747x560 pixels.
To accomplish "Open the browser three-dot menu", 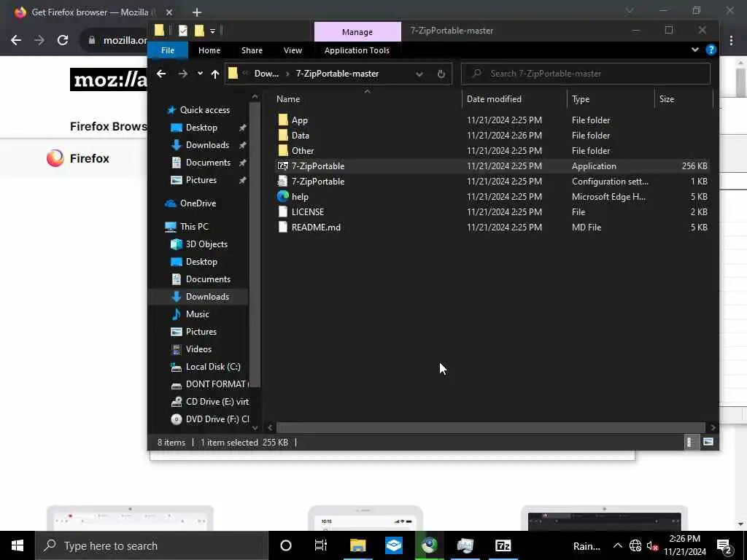I will (x=731, y=41).
